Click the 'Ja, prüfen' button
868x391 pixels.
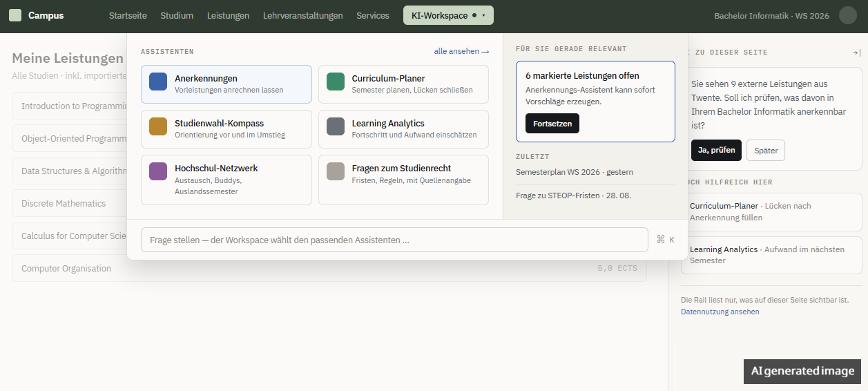[716, 150]
